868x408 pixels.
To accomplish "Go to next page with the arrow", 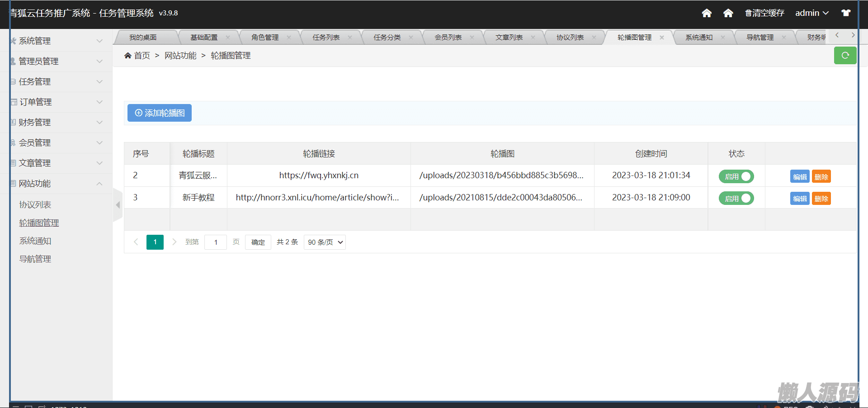I will pos(174,242).
